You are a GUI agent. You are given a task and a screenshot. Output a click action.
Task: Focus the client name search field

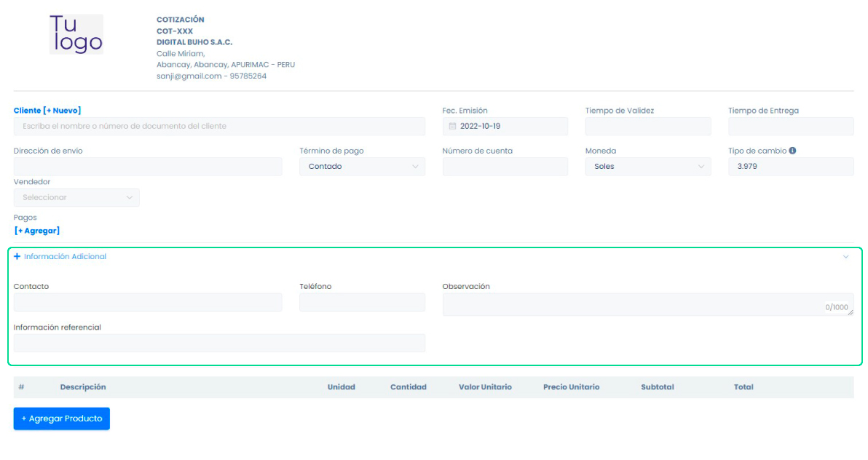coord(218,127)
